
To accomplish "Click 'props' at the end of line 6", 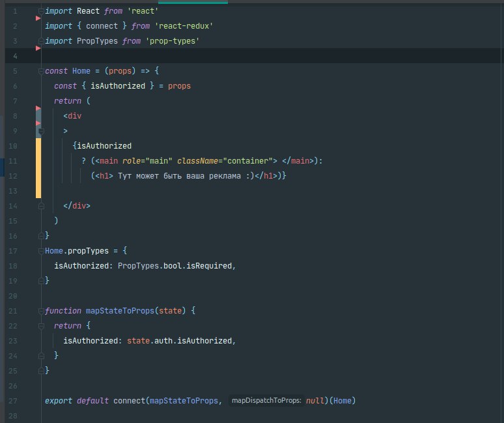I will click(x=179, y=86).
